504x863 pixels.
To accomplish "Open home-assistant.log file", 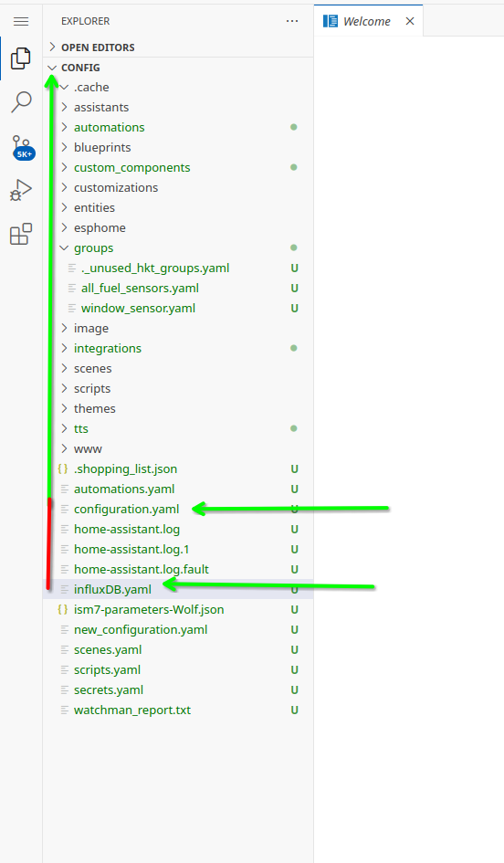I will click(x=127, y=530).
